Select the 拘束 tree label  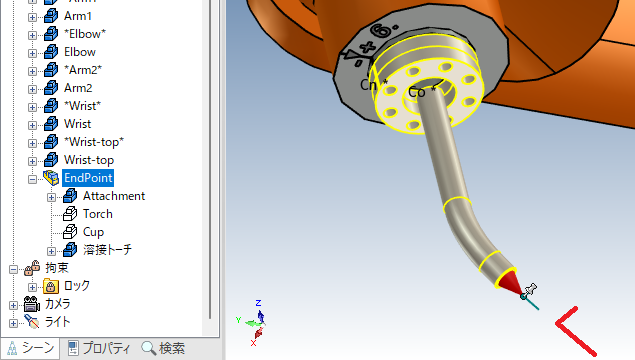point(57,268)
